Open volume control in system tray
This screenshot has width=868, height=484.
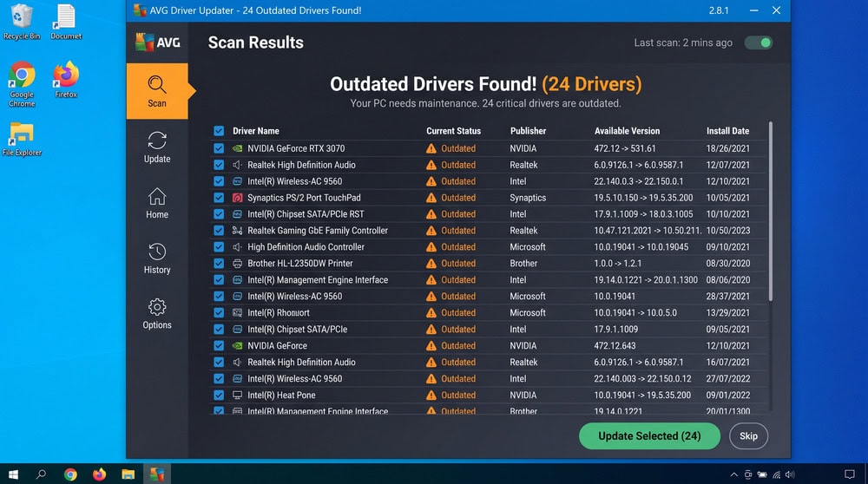pos(790,474)
